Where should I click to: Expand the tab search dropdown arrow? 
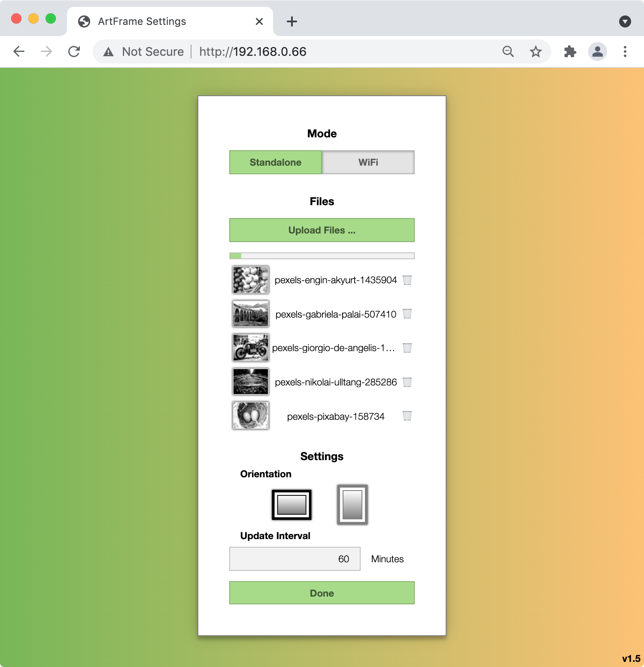click(625, 21)
